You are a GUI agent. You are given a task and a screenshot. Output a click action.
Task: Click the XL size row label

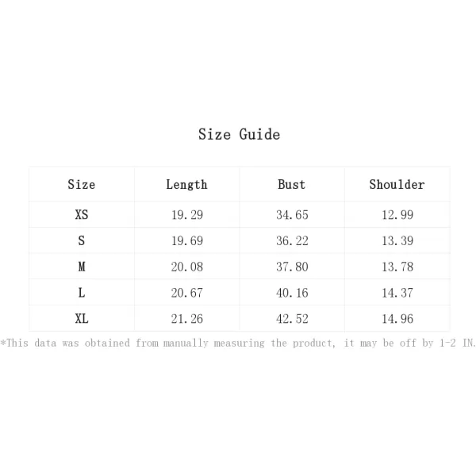pos(81,319)
